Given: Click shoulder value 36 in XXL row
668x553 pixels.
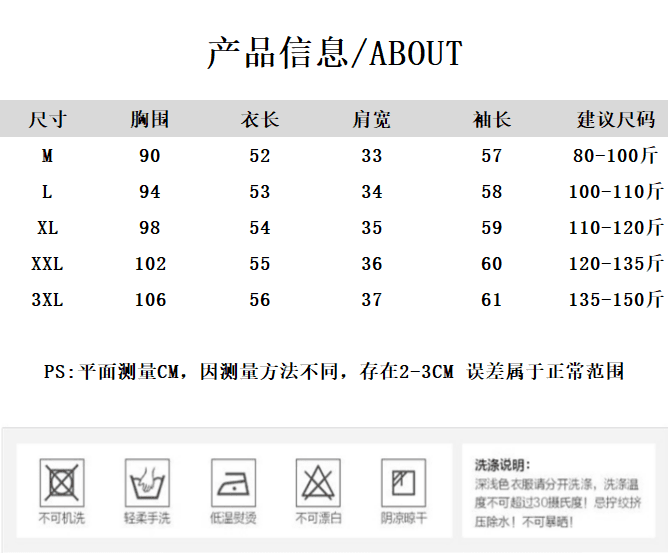Looking at the screenshot, I should pos(372,264).
